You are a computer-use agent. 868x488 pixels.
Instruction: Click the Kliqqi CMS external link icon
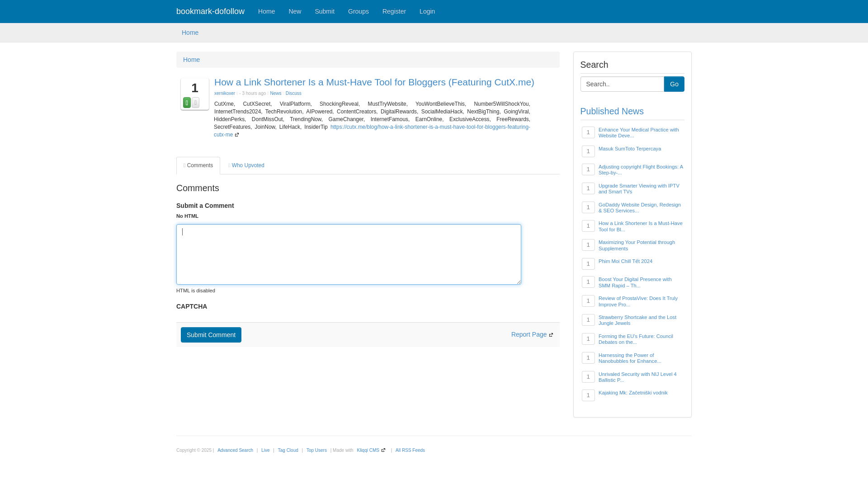click(383, 450)
